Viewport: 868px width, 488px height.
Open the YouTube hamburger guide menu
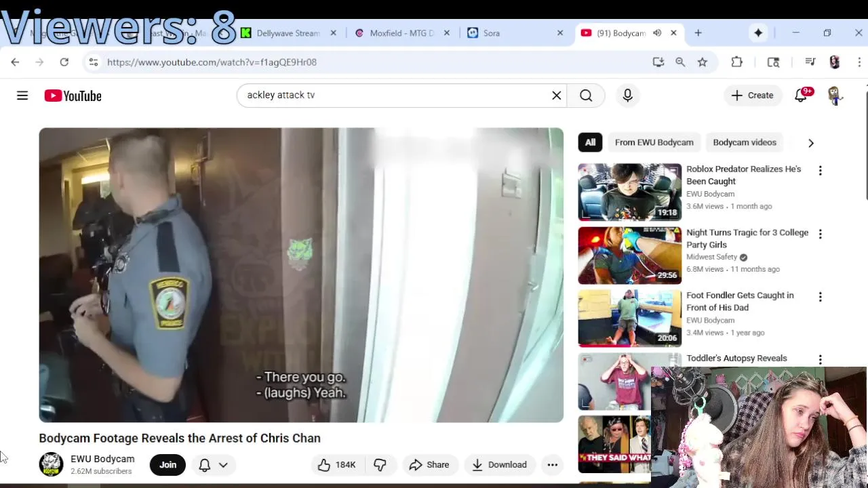coord(22,96)
